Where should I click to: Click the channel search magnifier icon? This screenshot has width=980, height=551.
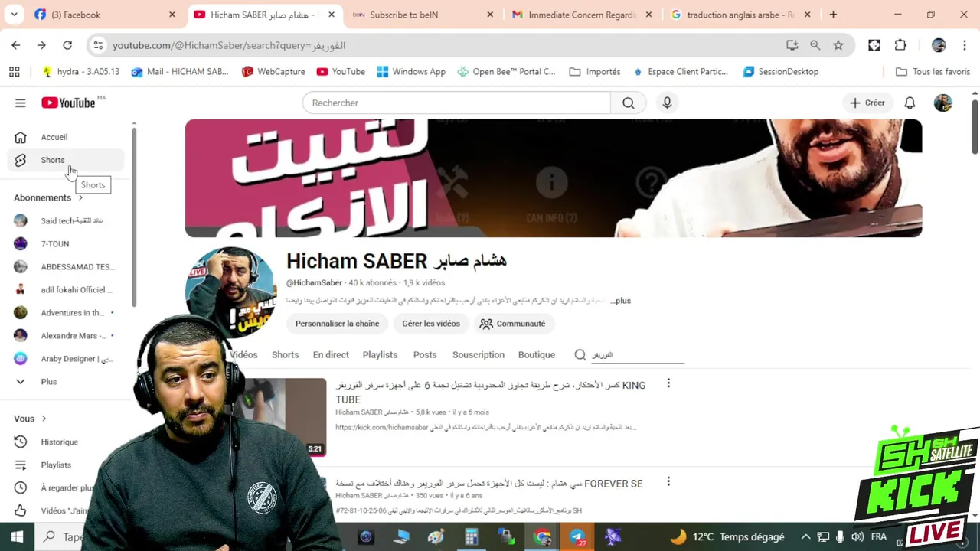(x=580, y=354)
